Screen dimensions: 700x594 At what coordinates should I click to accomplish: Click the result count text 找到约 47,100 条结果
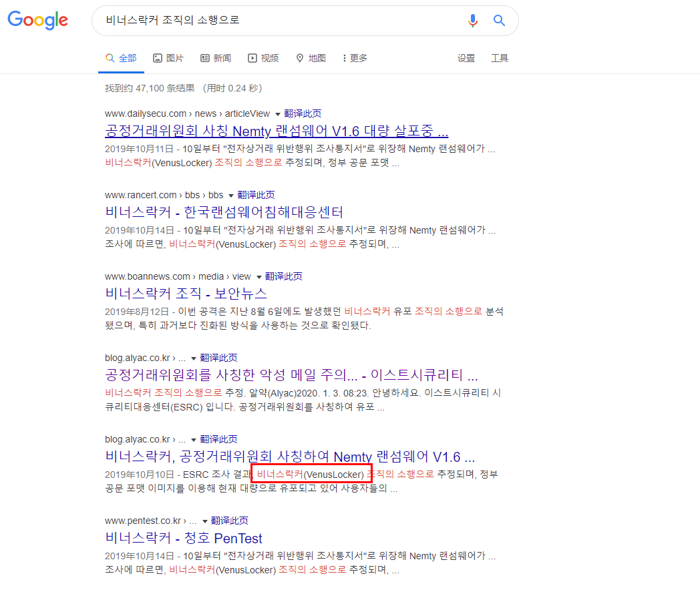150,88
